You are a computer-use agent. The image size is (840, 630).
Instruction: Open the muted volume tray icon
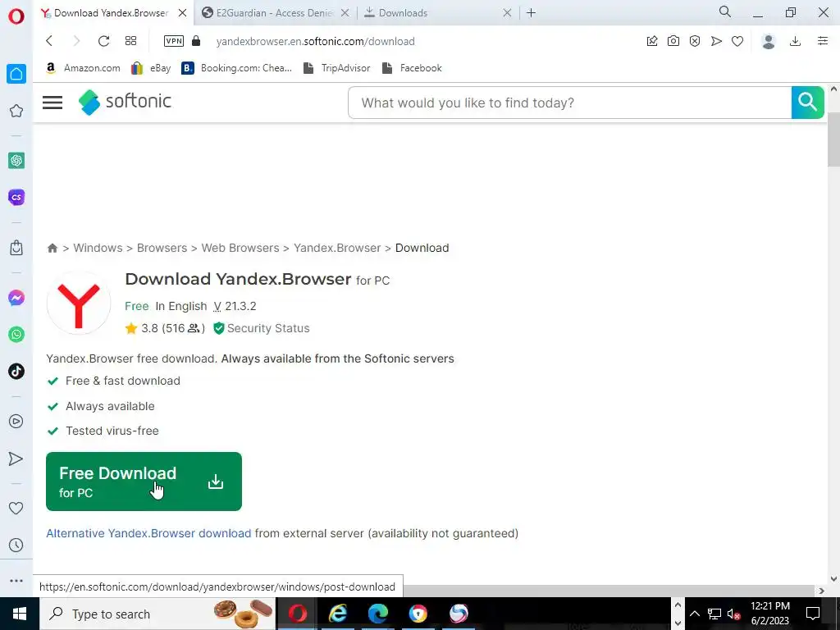(734, 614)
